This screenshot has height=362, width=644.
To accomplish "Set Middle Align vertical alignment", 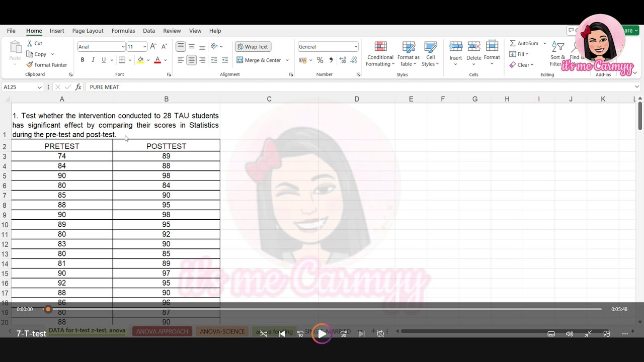I will 192,47.
